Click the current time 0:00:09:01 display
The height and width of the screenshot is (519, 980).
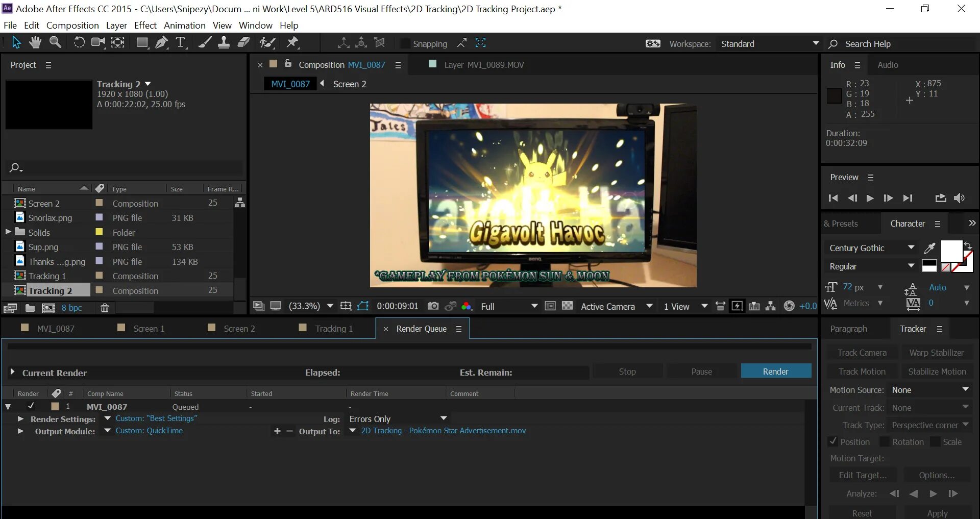coord(397,306)
